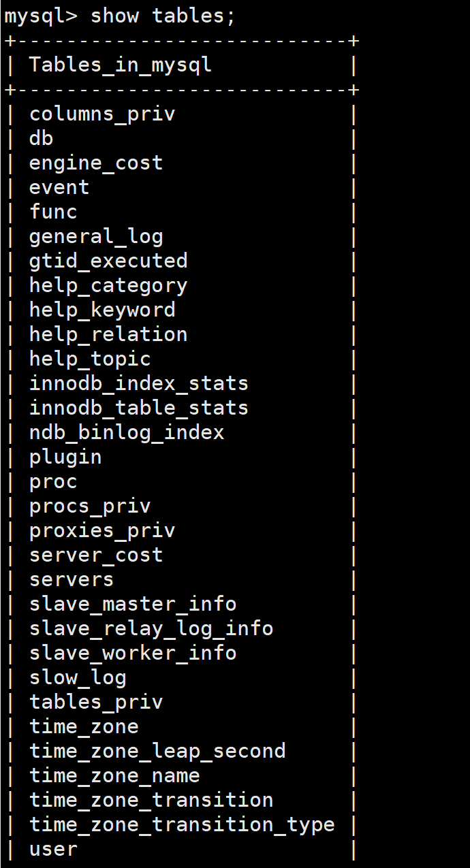
Task: Click the user table name
Action: click(x=53, y=849)
